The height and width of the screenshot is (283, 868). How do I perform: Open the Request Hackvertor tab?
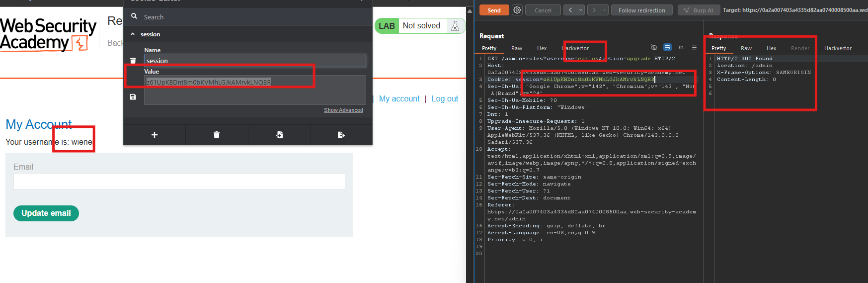point(575,48)
